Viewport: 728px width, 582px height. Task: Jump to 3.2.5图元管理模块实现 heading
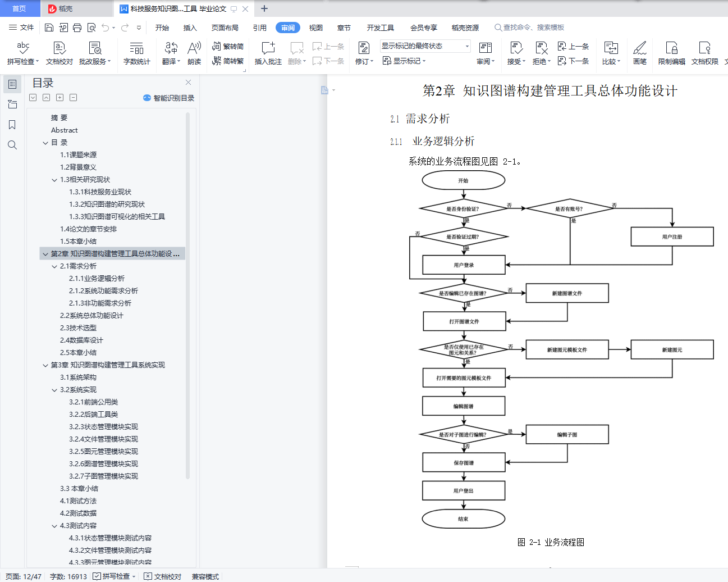103,452
